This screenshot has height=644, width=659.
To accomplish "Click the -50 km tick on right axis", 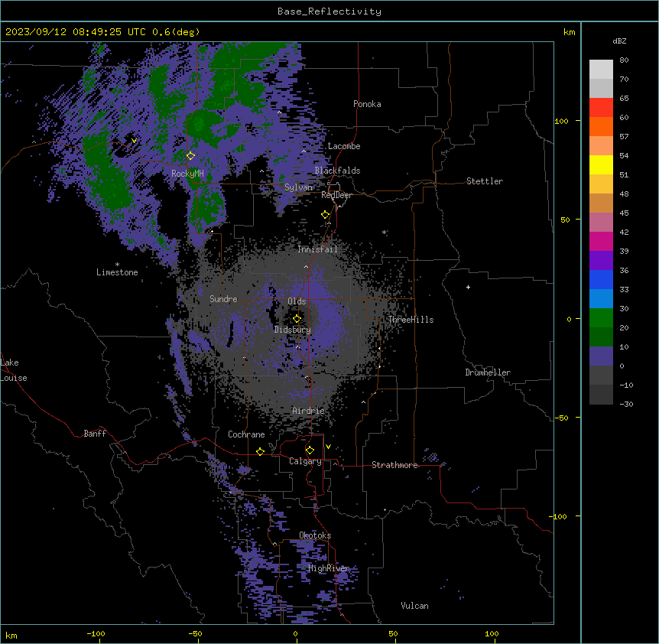I will pos(561,418).
